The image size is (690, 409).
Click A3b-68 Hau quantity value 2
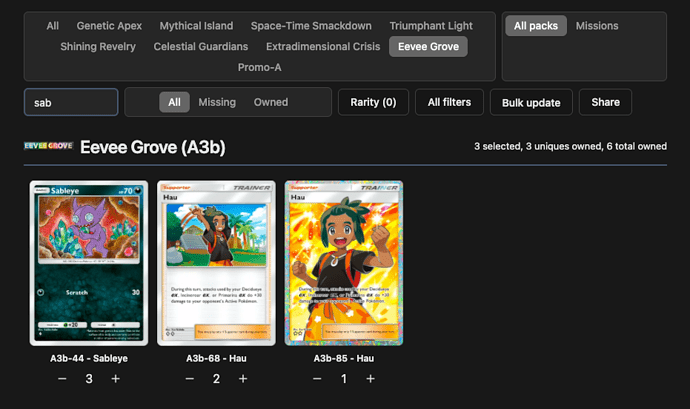[217, 379]
